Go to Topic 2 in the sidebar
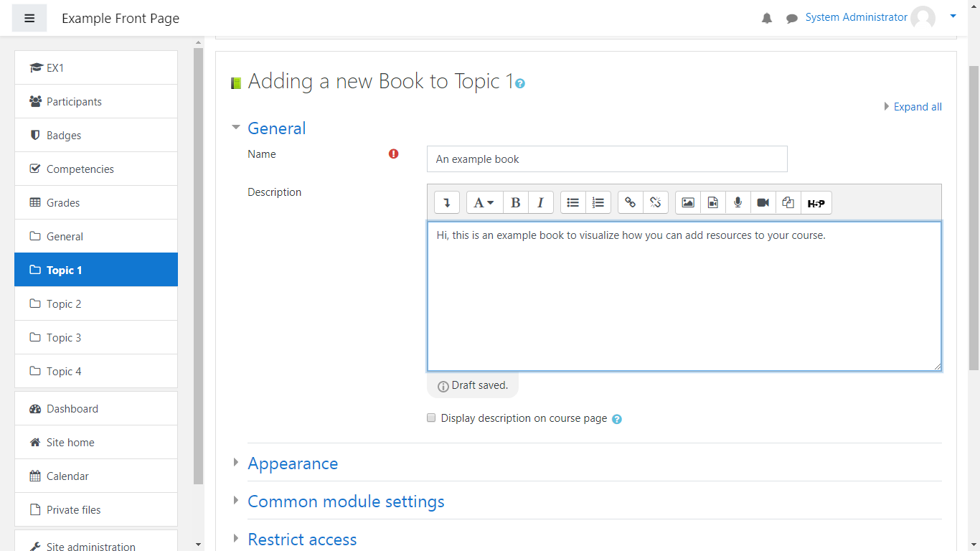The width and height of the screenshot is (980, 551). [x=64, y=304]
